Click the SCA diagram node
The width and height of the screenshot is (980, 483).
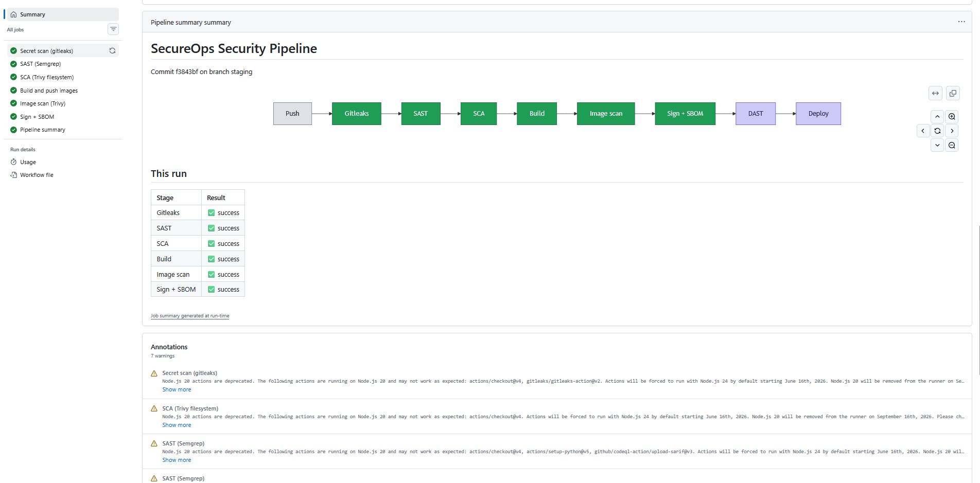pyautogui.click(x=479, y=114)
